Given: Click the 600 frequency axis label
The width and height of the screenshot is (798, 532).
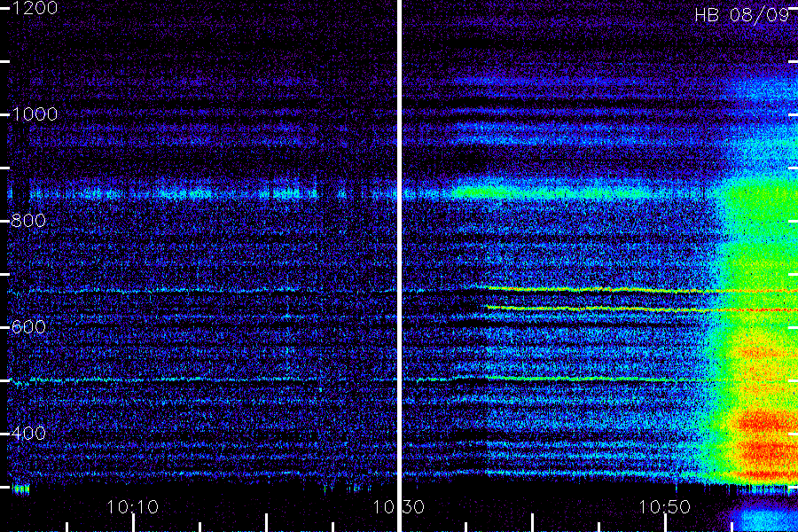Looking at the screenshot, I should (28, 327).
